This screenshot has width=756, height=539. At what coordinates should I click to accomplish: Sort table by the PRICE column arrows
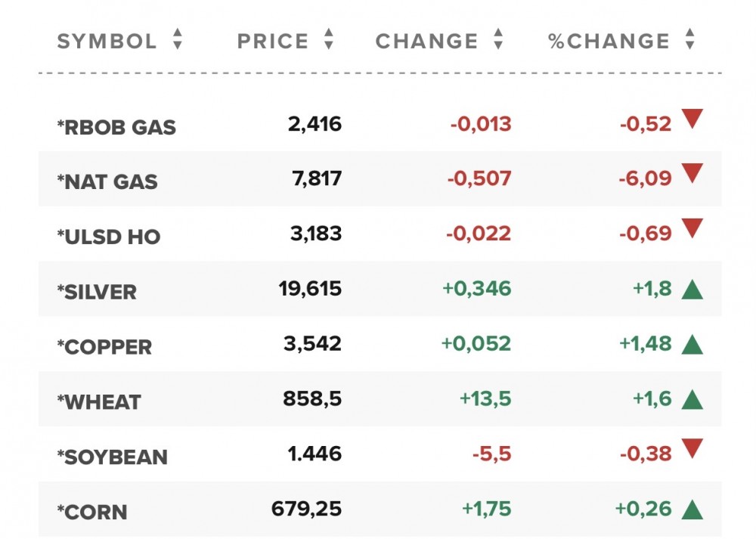click(328, 40)
